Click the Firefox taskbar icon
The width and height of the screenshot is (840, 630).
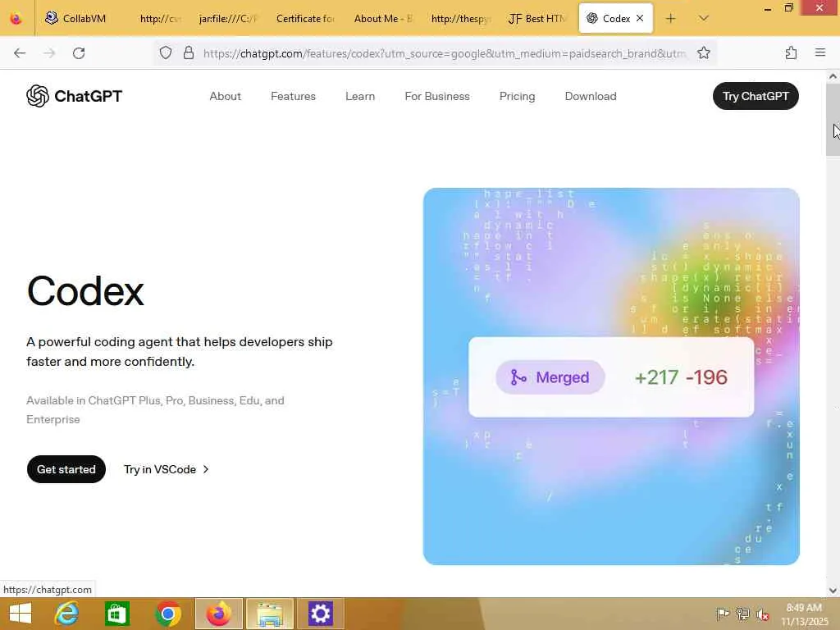pyautogui.click(x=219, y=614)
